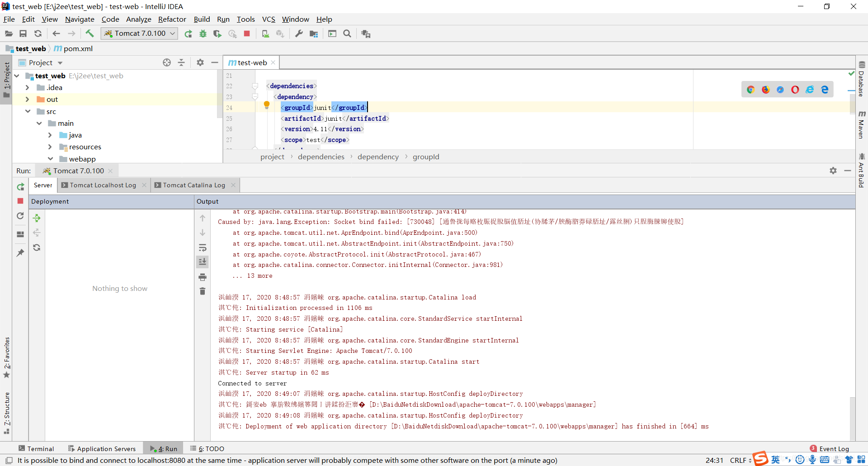868x466 pixels.
Task: Expand the java folder in Project view
Action: point(50,135)
